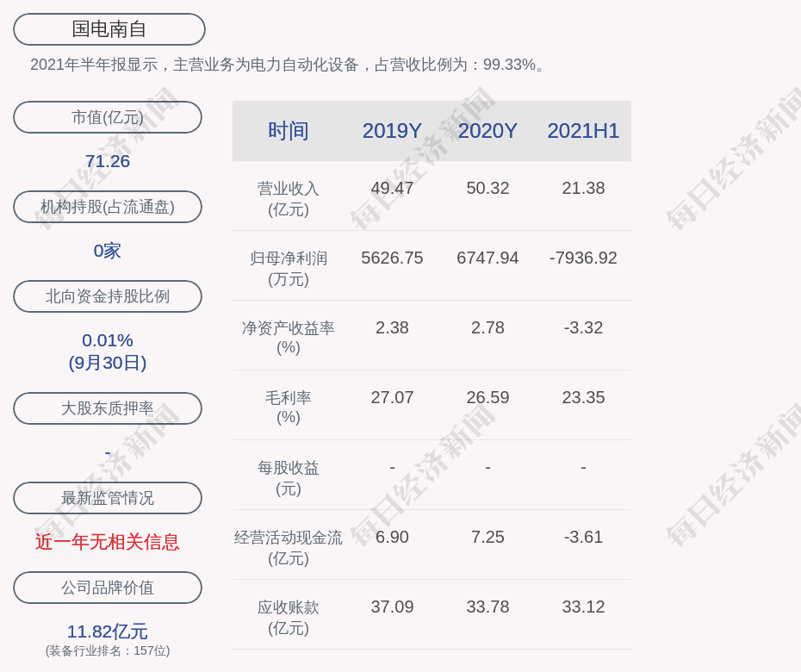The width and height of the screenshot is (801, 672).
Task: Click the 大股东质押率 badge
Action: [107, 408]
